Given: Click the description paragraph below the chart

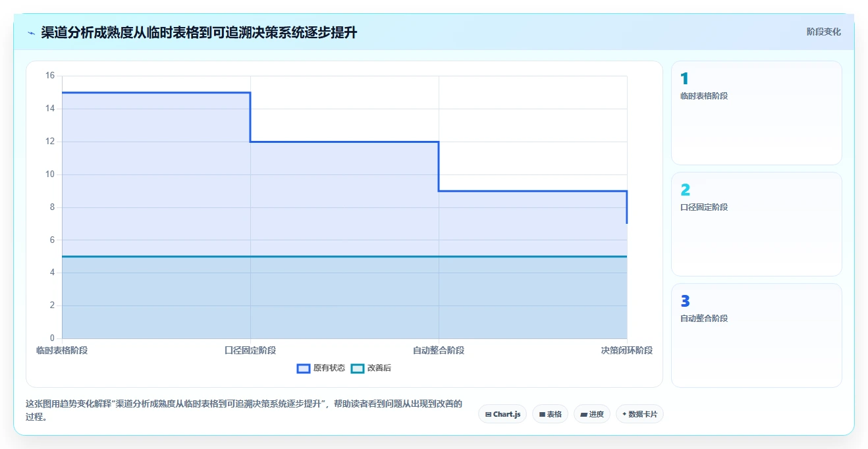Looking at the screenshot, I should 244,410.
